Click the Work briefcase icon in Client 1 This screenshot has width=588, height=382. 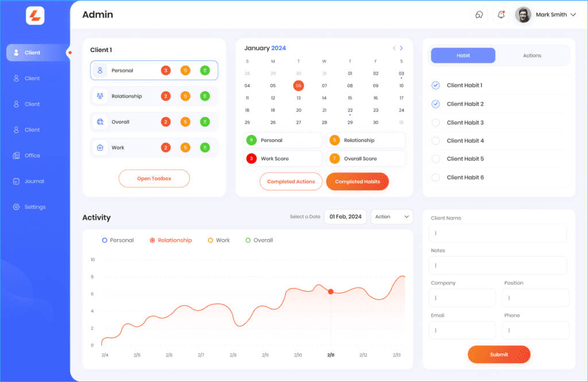[x=100, y=148]
